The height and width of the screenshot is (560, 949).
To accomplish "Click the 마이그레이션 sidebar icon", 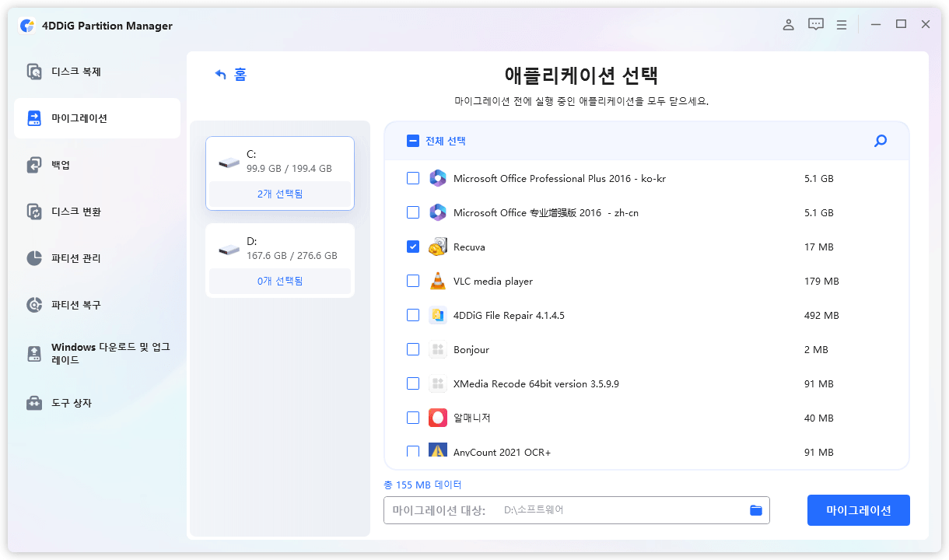I will point(34,118).
